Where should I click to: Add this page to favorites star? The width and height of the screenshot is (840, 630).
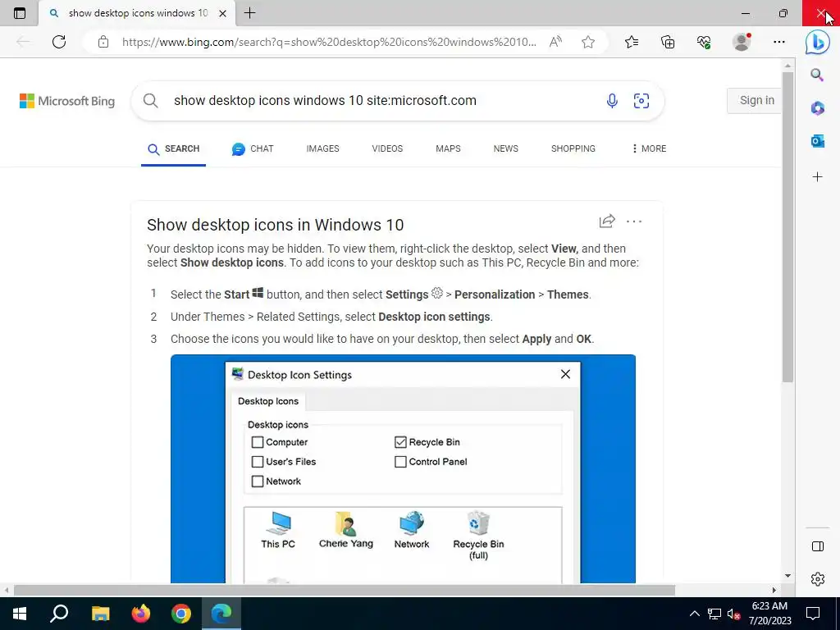click(588, 42)
